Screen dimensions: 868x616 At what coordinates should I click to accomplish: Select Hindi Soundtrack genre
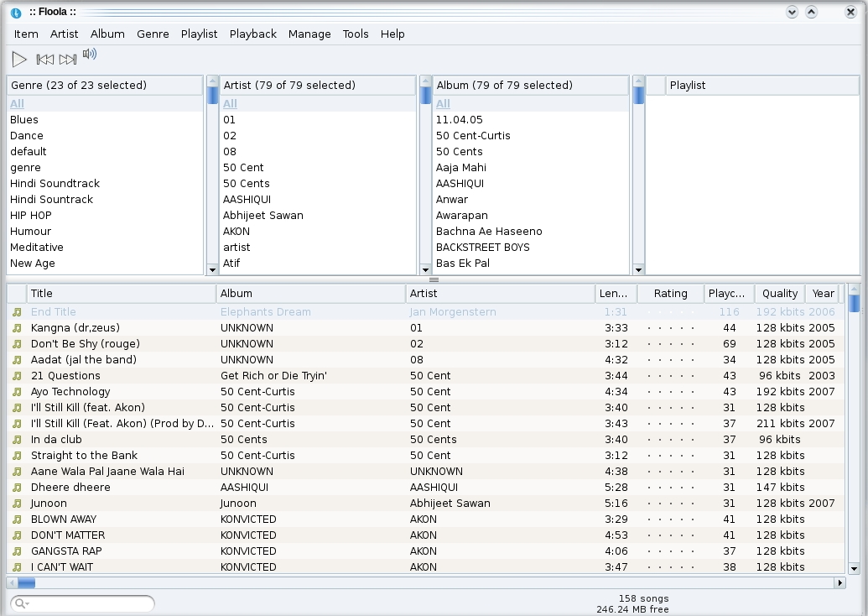pyautogui.click(x=55, y=184)
